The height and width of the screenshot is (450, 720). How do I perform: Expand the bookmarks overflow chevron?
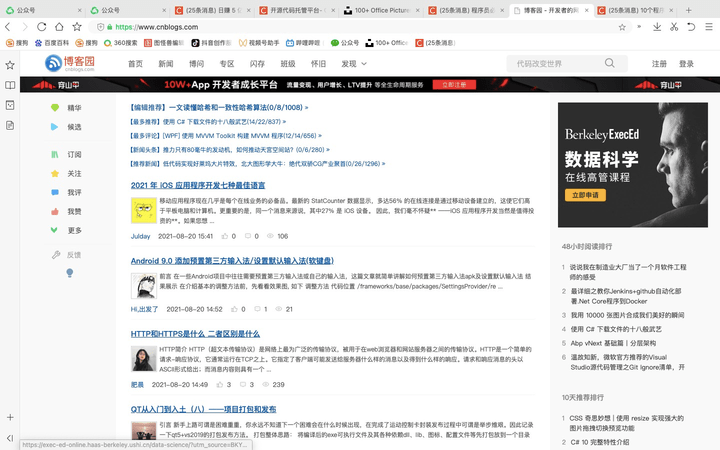point(639,27)
